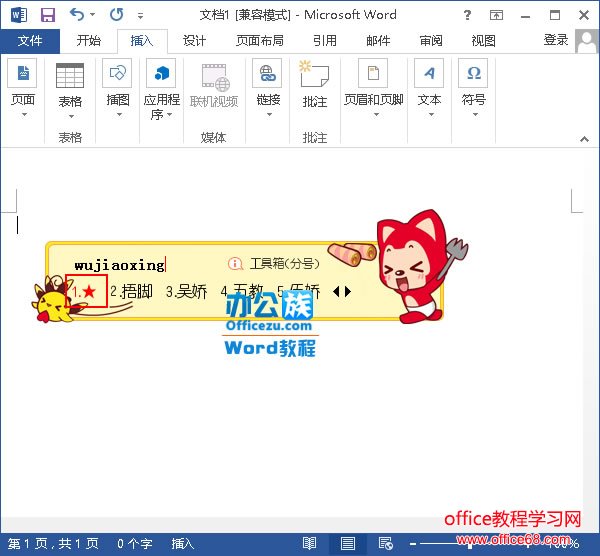Undo the last action
The width and height of the screenshot is (600, 556).
77,15
